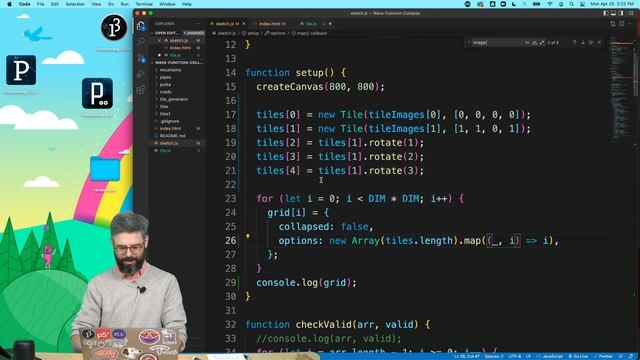Click the code minimap overview

coord(621,90)
